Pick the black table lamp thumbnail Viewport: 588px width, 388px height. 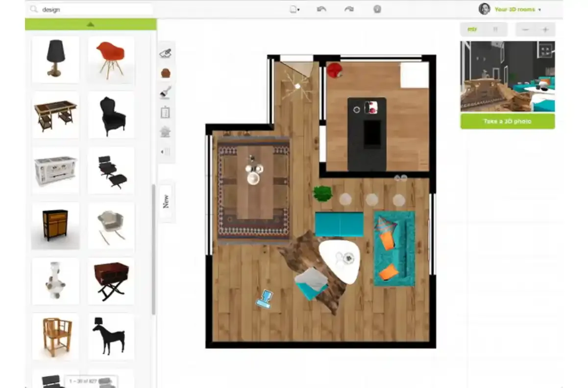click(x=55, y=59)
